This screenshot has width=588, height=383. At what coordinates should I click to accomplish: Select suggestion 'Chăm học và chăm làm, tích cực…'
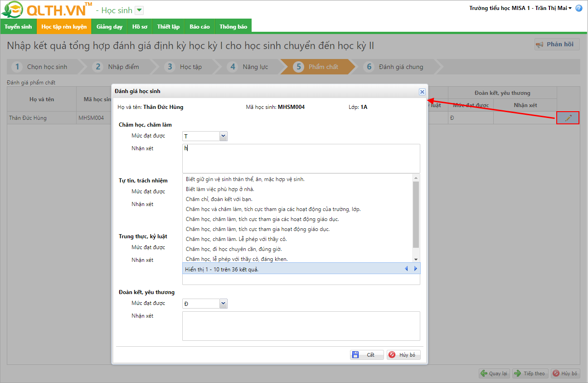pos(297,209)
